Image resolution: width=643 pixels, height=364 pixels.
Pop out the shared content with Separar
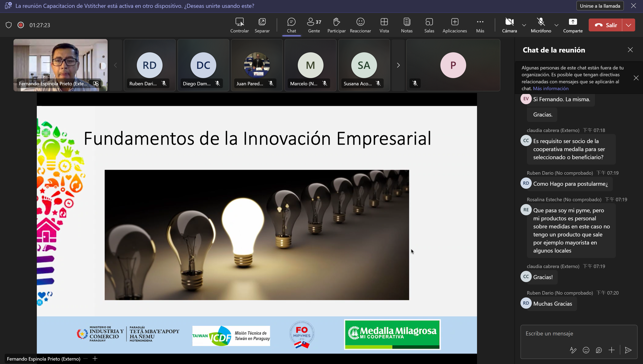pyautogui.click(x=262, y=25)
